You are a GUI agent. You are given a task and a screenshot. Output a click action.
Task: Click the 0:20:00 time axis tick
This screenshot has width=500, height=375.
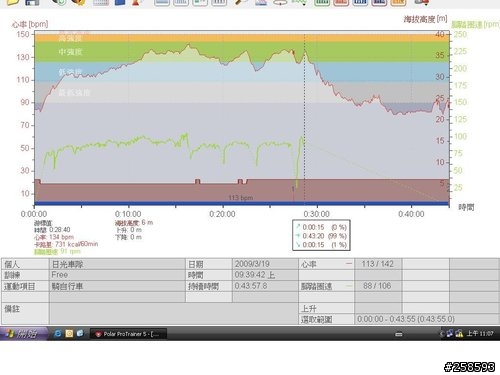click(x=222, y=214)
